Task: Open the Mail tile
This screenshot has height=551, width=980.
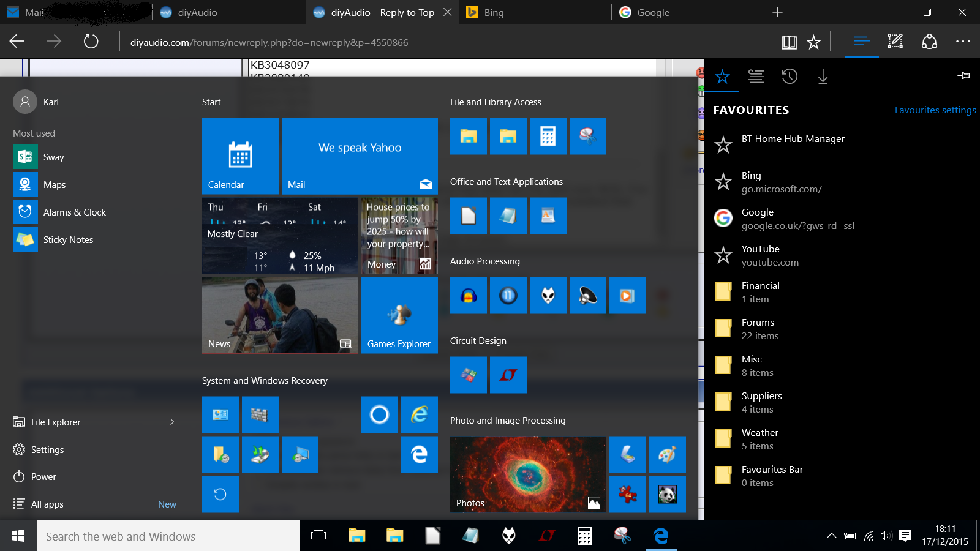Action: coord(360,156)
